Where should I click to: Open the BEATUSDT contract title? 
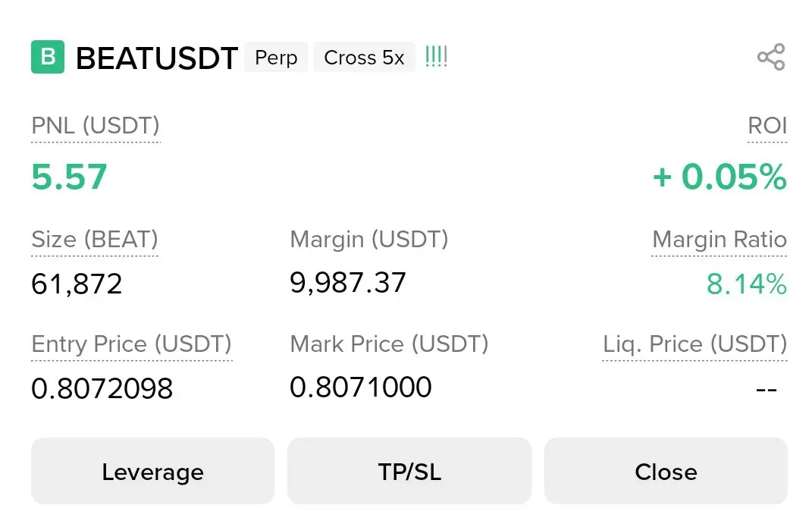[157, 58]
